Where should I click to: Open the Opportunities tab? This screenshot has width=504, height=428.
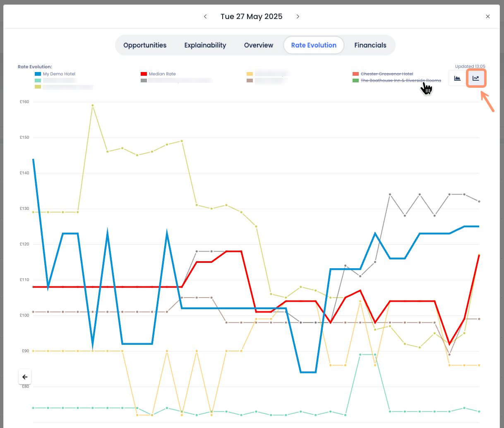145,46
